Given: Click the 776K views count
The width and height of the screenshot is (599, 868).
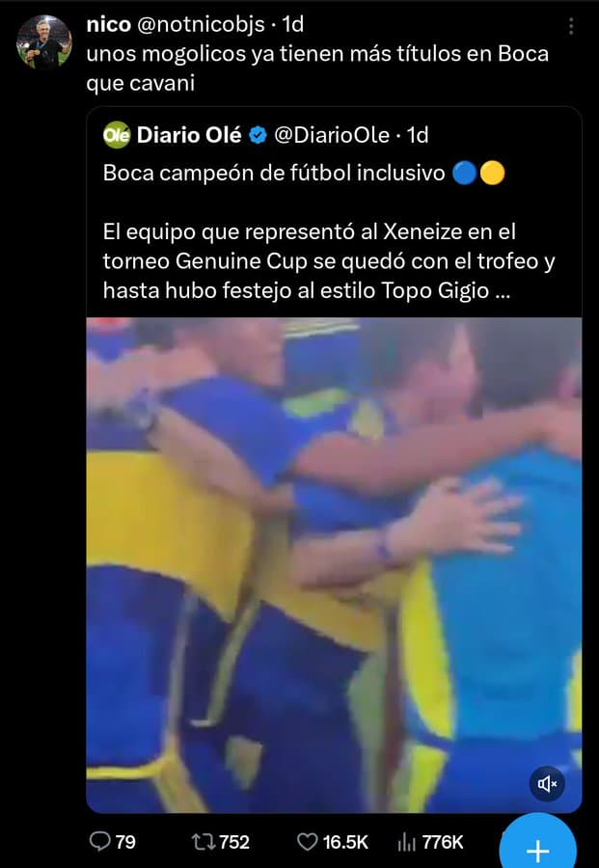Looking at the screenshot, I should click(443, 843).
